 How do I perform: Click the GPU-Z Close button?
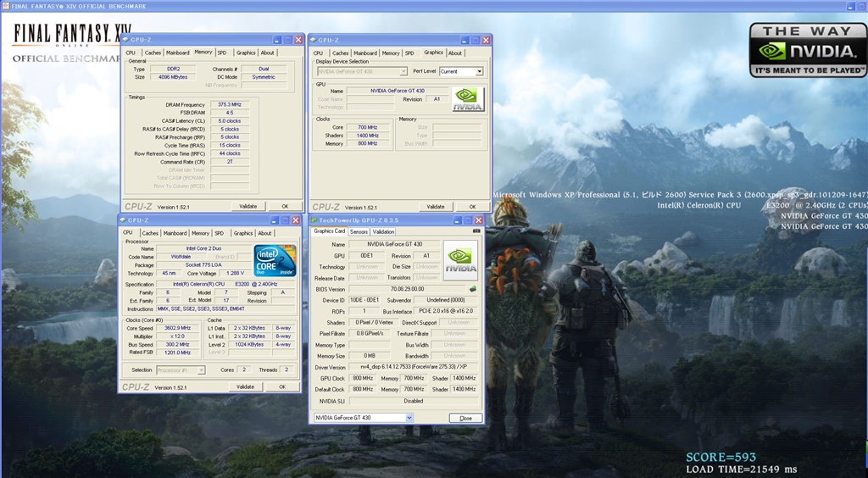(465, 419)
